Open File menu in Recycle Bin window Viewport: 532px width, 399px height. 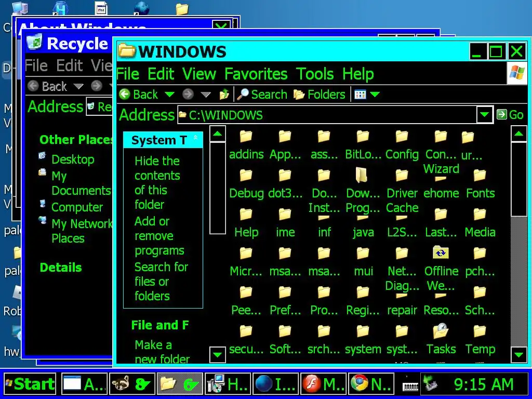coord(36,65)
